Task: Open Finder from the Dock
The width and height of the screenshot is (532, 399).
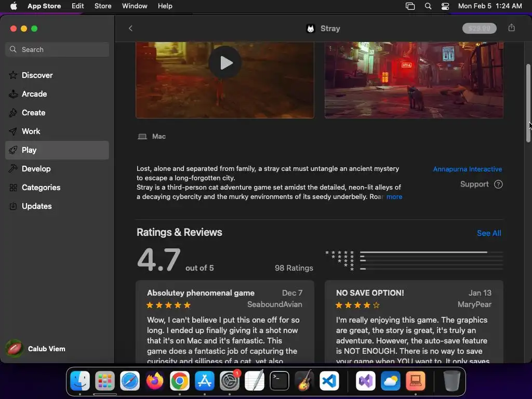Action: click(x=80, y=381)
